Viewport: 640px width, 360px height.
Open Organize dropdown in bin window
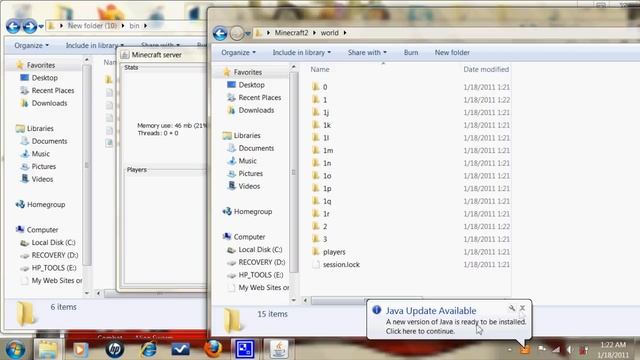pyautogui.click(x=31, y=45)
